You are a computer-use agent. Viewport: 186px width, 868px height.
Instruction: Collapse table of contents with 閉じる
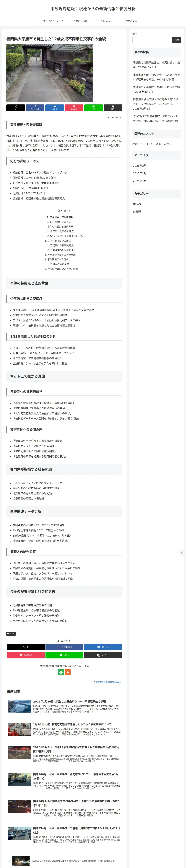click(x=68, y=211)
